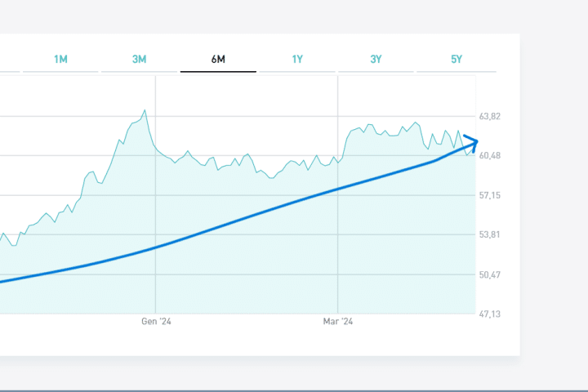Switch to the 3M time range tab
The image size is (588, 392).
[x=139, y=60]
